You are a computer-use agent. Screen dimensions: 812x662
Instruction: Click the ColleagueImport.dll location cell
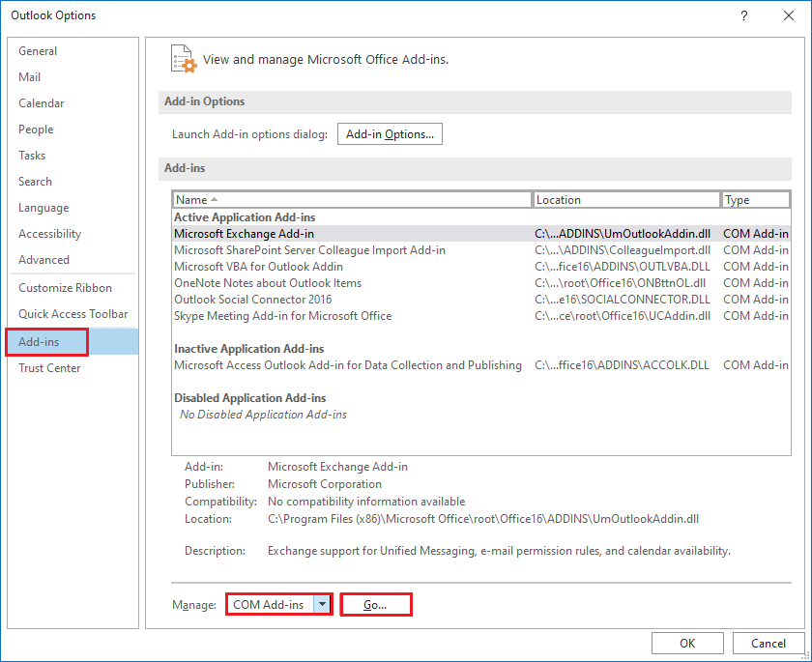623,250
